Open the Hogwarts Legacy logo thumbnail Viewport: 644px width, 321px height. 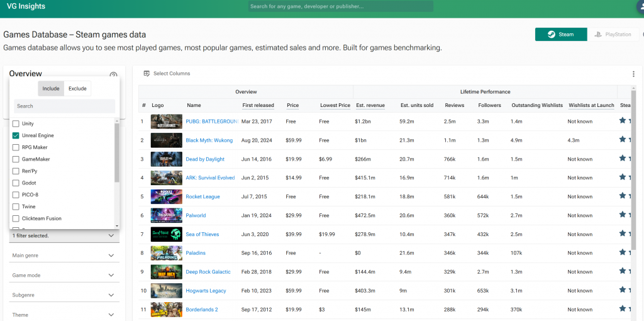point(166,291)
